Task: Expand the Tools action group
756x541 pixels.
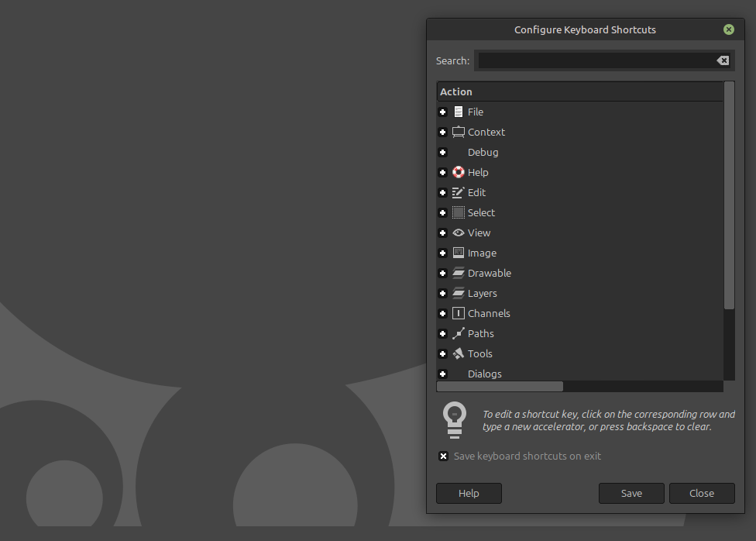Action: coord(442,353)
